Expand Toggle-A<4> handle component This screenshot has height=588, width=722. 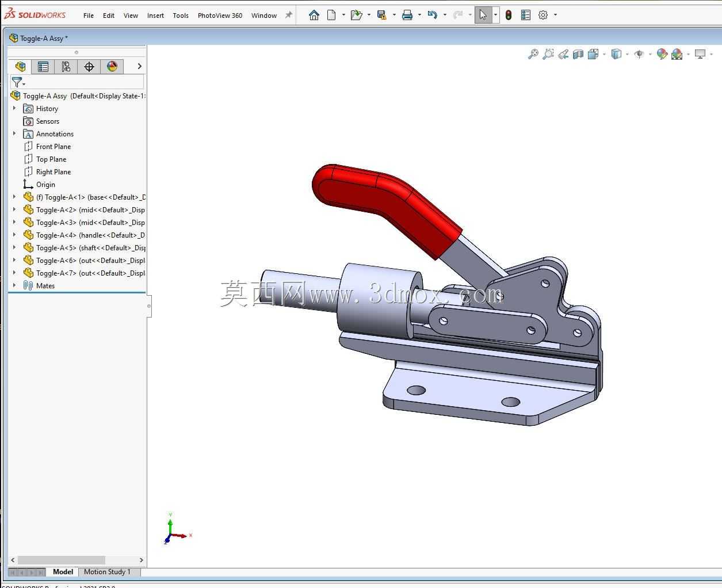click(14, 235)
